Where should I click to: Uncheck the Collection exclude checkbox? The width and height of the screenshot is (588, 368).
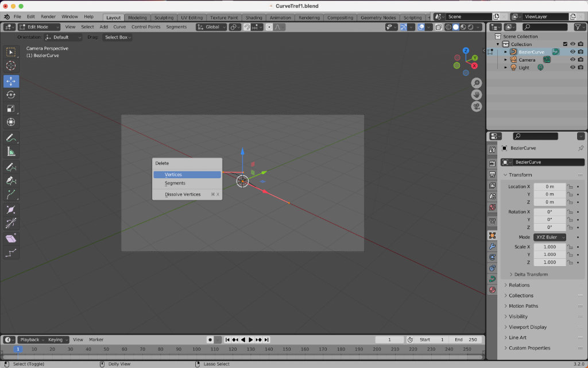(x=565, y=44)
